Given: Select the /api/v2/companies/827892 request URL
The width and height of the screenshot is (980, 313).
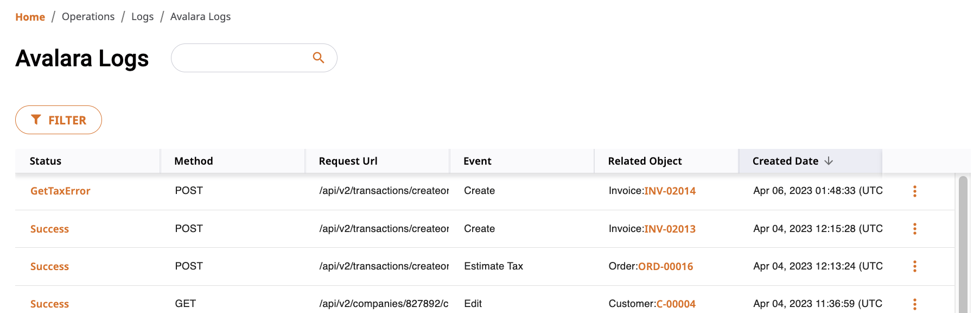Looking at the screenshot, I should (384, 304).
